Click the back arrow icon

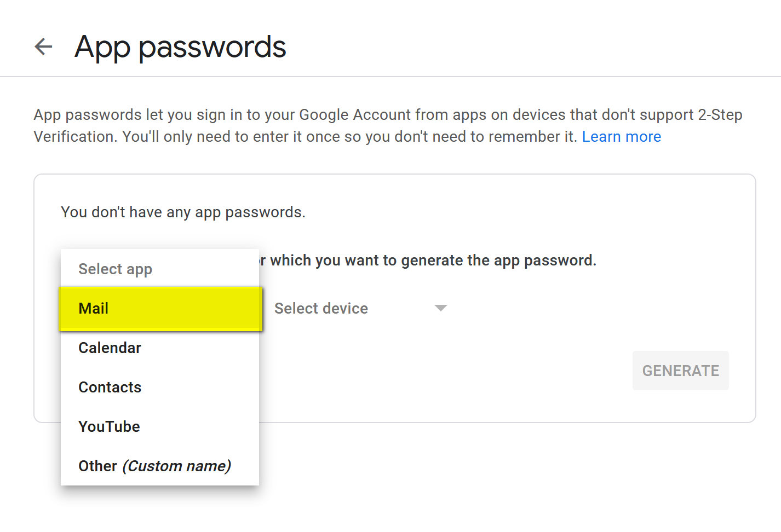tap(43, 47)
